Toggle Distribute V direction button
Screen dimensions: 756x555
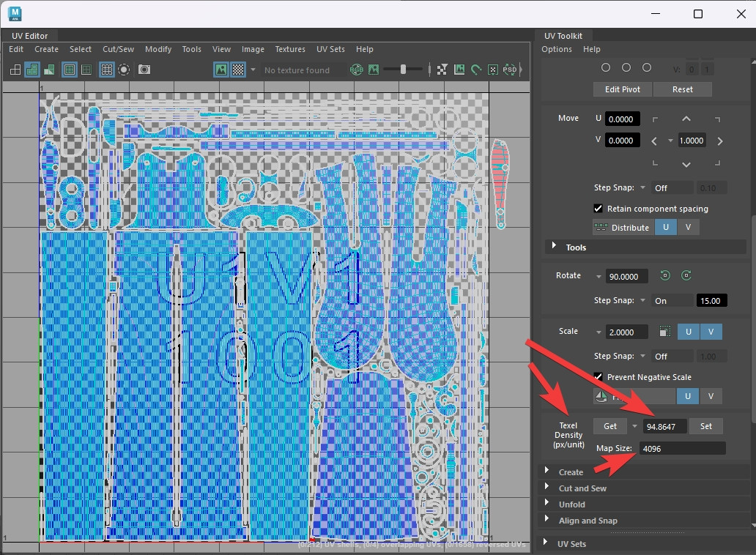coord(688,228)
